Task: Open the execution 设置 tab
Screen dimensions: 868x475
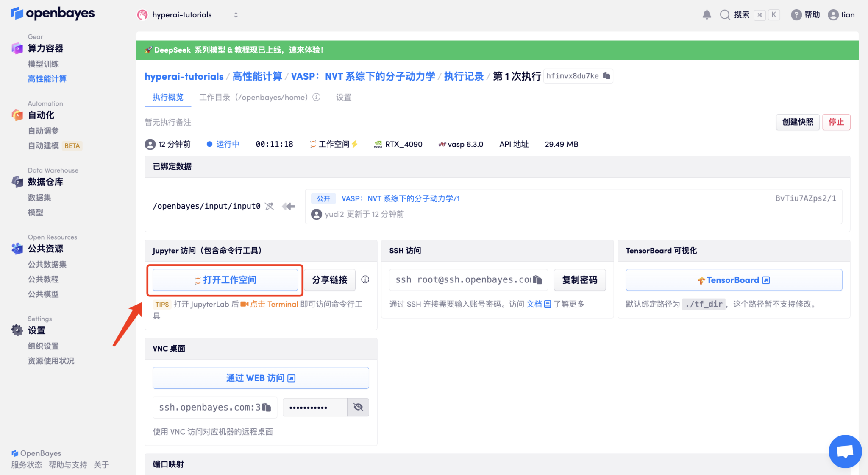Action: tap(343, 97)
